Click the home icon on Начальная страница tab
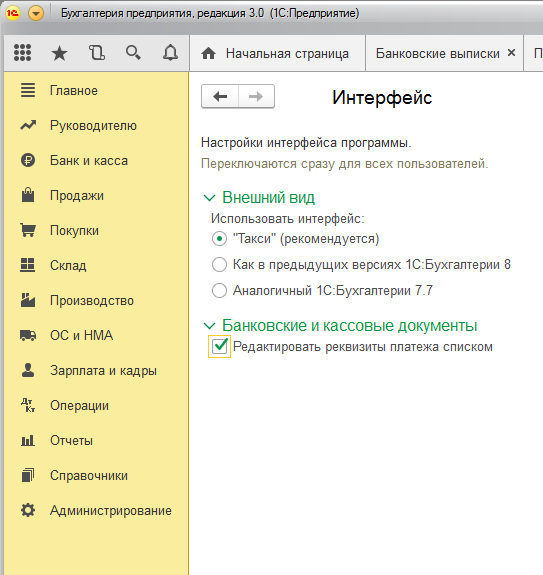This screenshot has height=575, width=543. coord(208,54)
